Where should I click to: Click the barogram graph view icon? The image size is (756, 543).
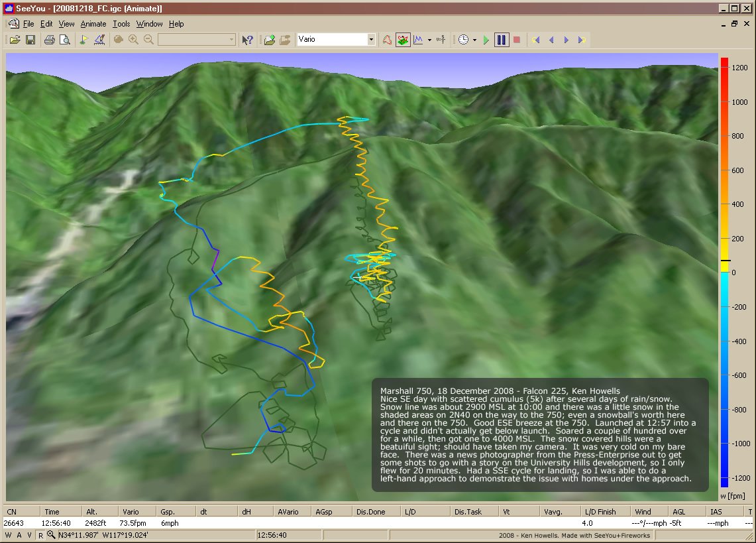point(418,40)
